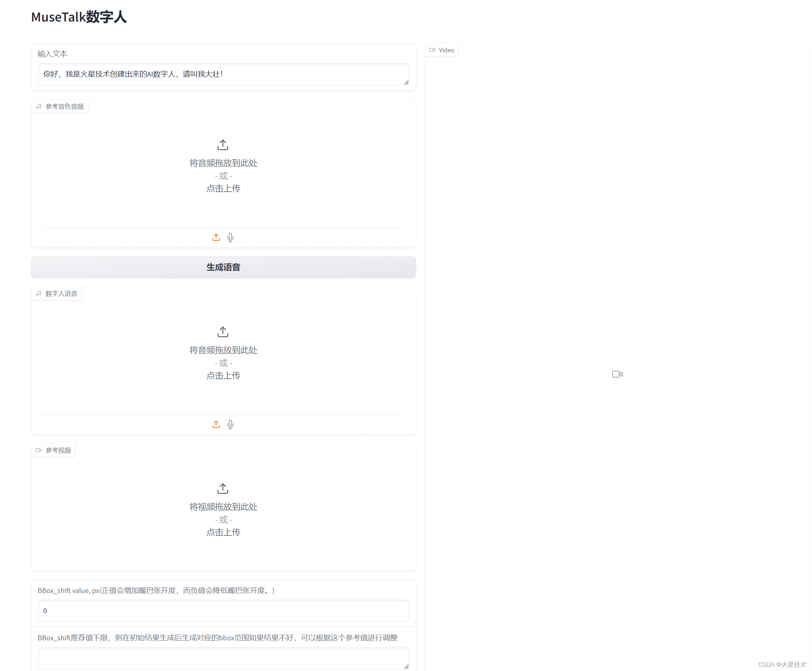Image resolution: width=812 pixels, height=671 pixels.
Task: Click upload arrow in 参考音色音频 drop area
Action: point(223,145)
